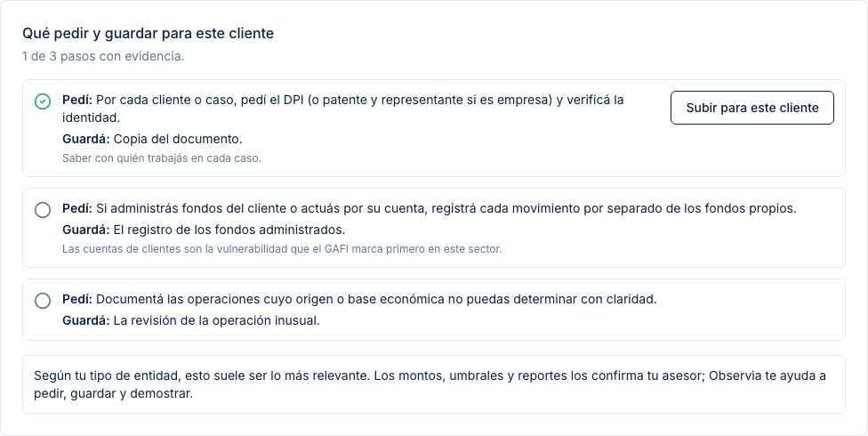Click the 'Pedí: Por cada cliente o caso' text
The width and height of the screenshot is (868, 436).
(343, 109)
